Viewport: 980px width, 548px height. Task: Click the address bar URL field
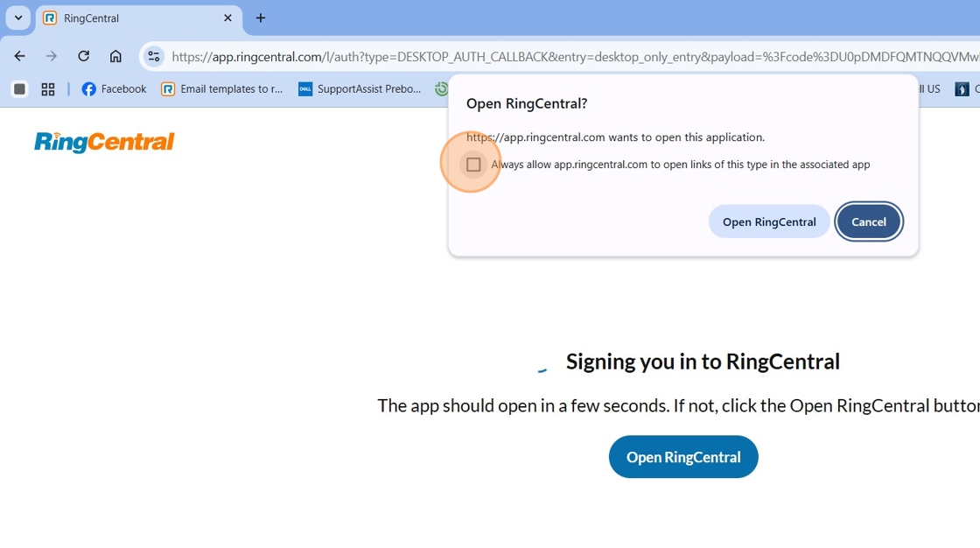click(x=574, y=56)
